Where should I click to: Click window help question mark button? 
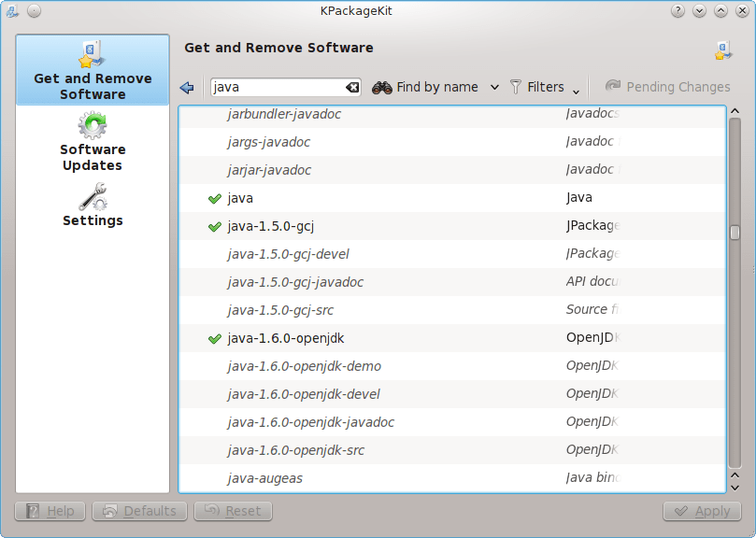click(678, 10)
